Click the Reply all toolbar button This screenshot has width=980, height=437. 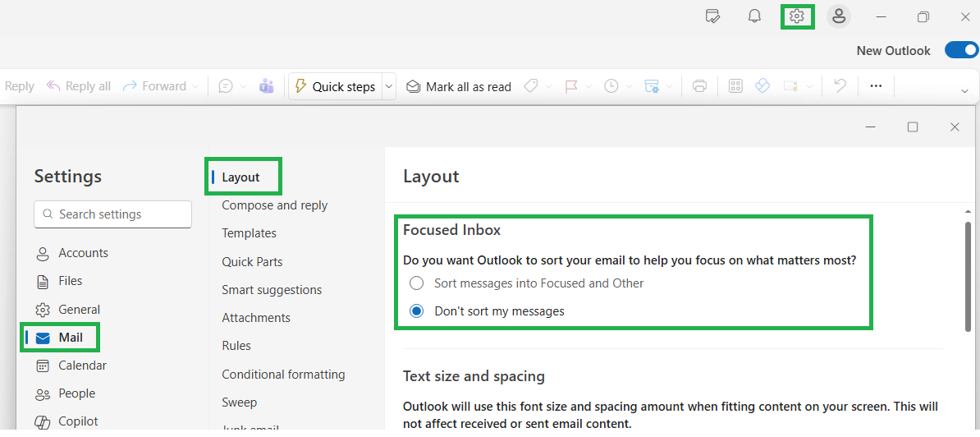click(79, 86)
